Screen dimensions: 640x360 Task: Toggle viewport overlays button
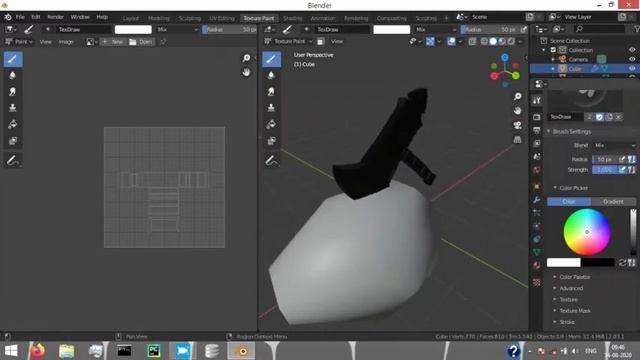(x=451, y=41)
